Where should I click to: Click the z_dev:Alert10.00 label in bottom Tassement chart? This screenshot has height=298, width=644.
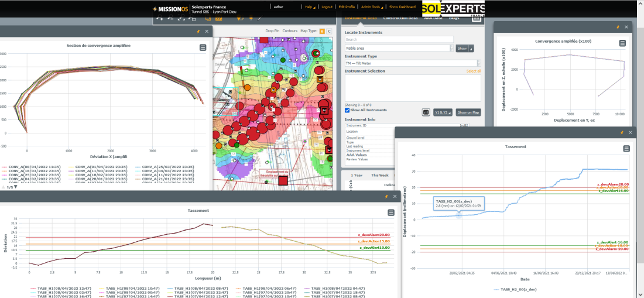click(374, 248)
